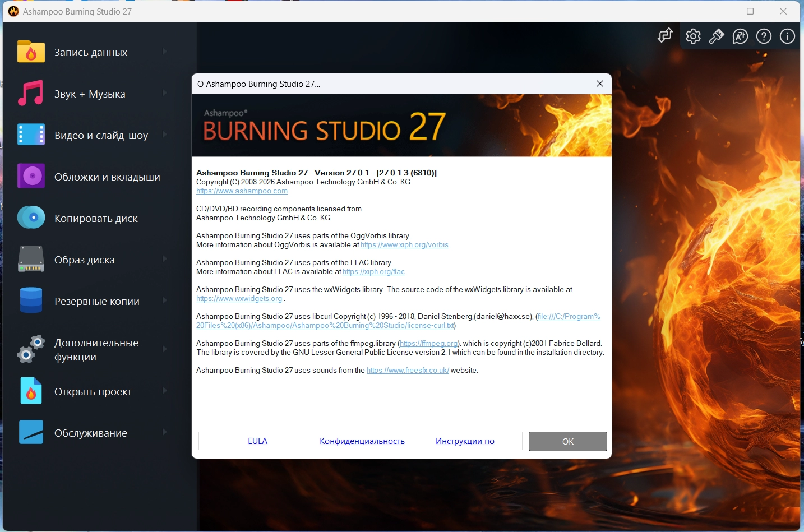Follow the xiph.org/vorbis link
Screen dimensions: 804x532
404,245
